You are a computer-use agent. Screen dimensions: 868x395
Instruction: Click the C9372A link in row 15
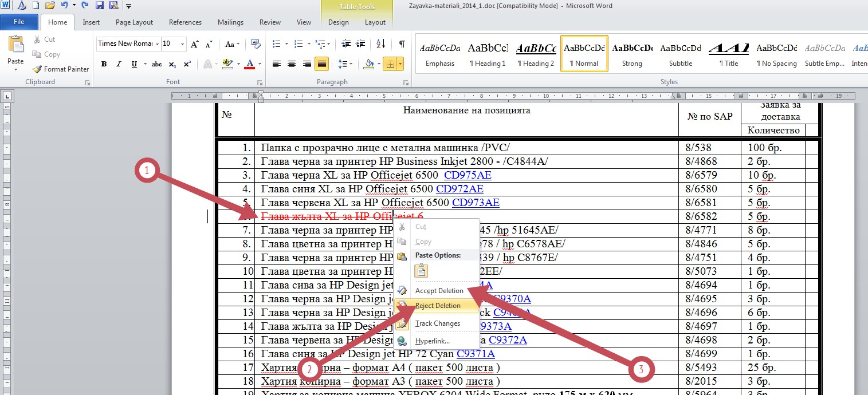tap(506, 340)
